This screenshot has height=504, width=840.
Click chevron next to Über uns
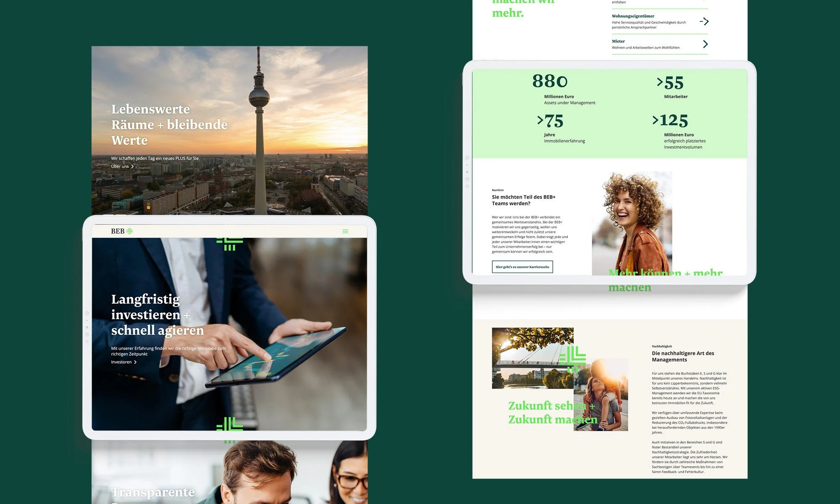[x=133, y=167]
